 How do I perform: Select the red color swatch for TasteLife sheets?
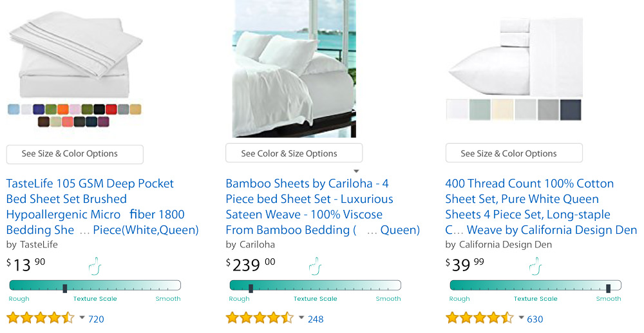click(x=111, y=109)
